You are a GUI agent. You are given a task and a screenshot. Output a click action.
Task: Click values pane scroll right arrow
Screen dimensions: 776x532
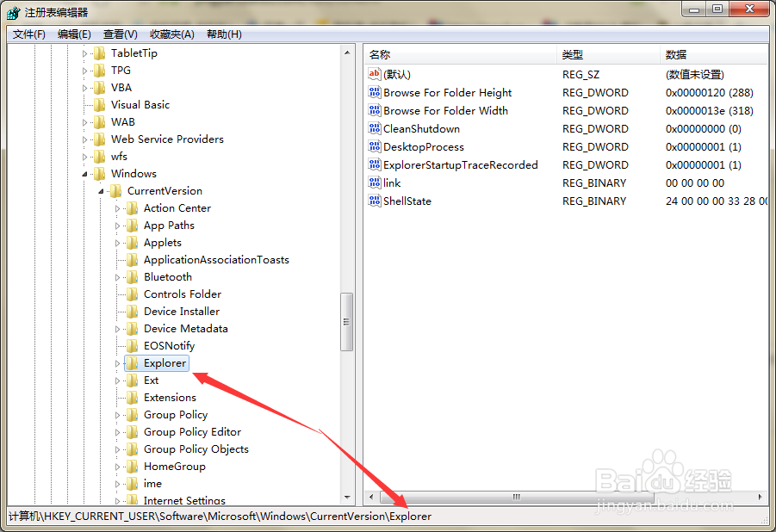click(760, 497)
